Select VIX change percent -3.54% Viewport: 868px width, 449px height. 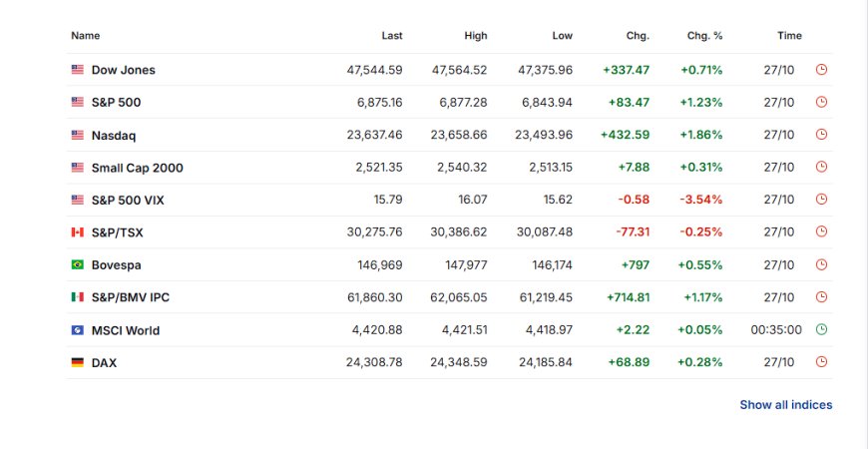(700, 200)
